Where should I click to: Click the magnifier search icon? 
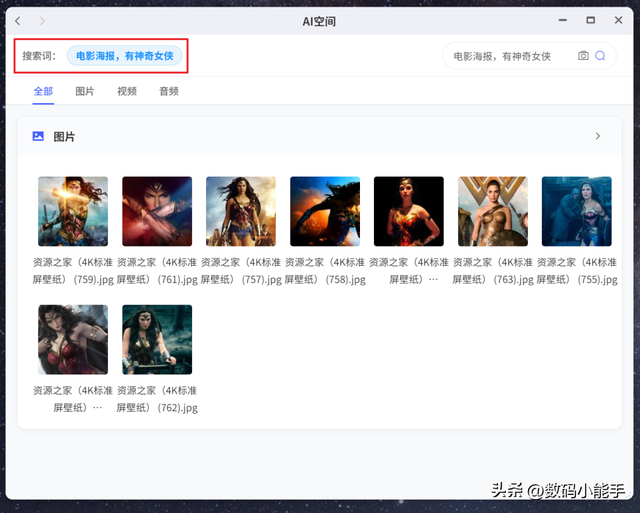point(600,56)
